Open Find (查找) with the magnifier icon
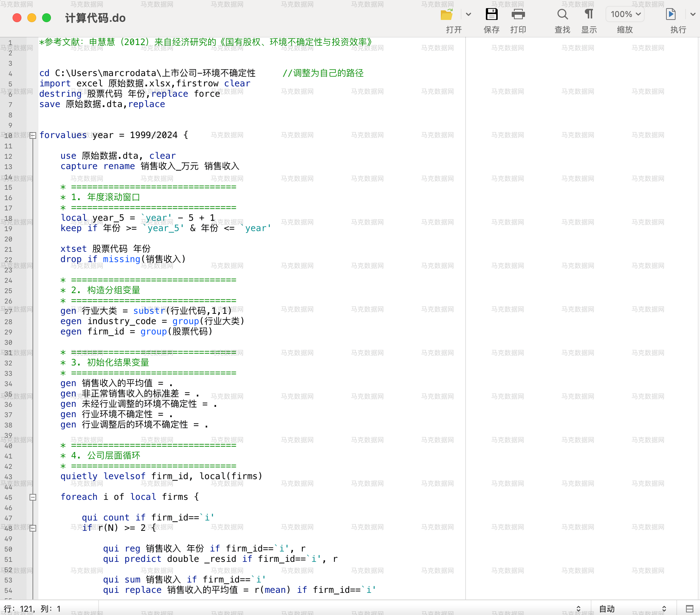This screenshot has width=700, height=615. pos(562,15)
